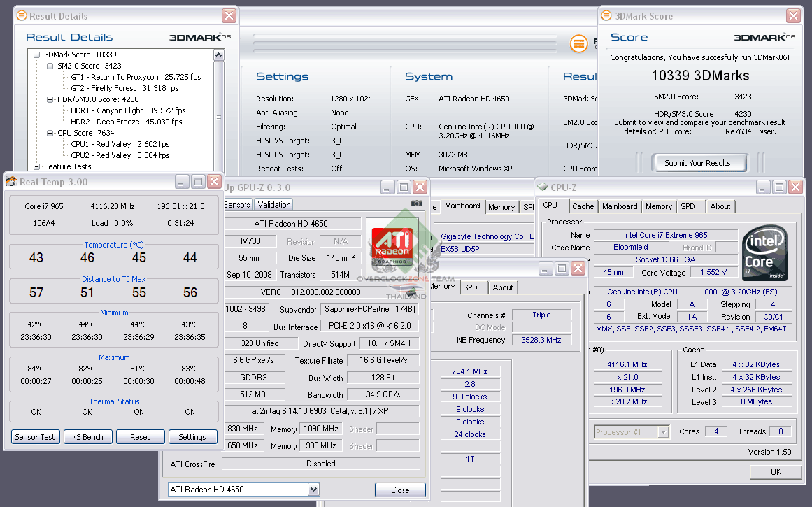812x507 pixels.
Task: Open the About tab in front CPU-Z
Action: 720,206
